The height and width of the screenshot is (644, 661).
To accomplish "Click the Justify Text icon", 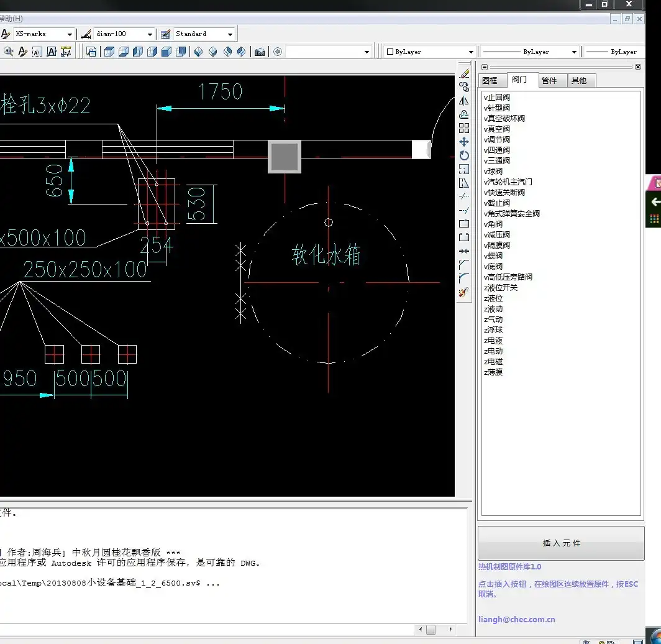I will 52,52.
